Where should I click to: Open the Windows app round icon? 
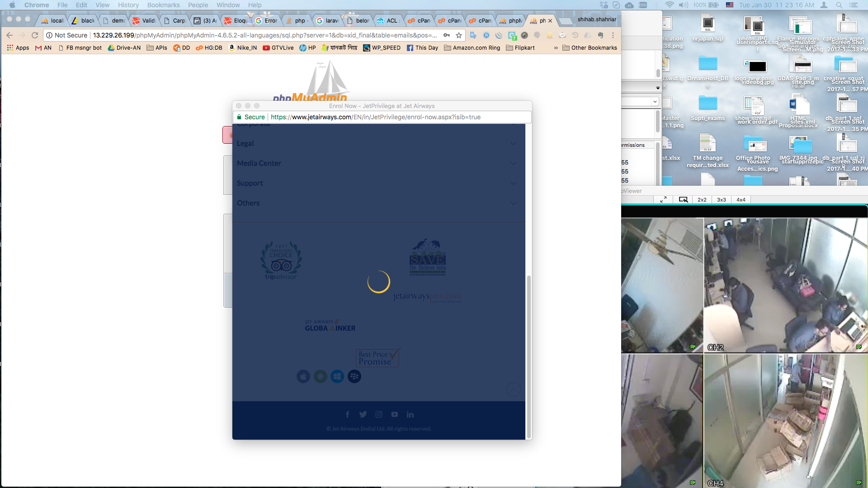337,376
